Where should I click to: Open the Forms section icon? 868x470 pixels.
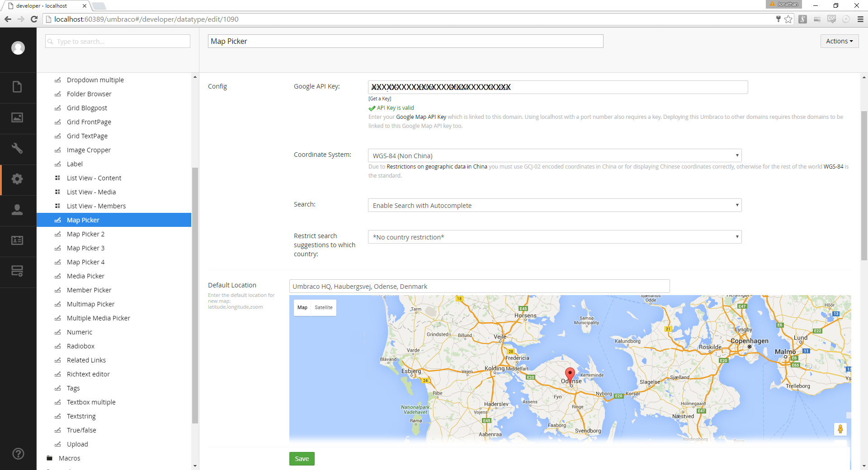(17, 271)
